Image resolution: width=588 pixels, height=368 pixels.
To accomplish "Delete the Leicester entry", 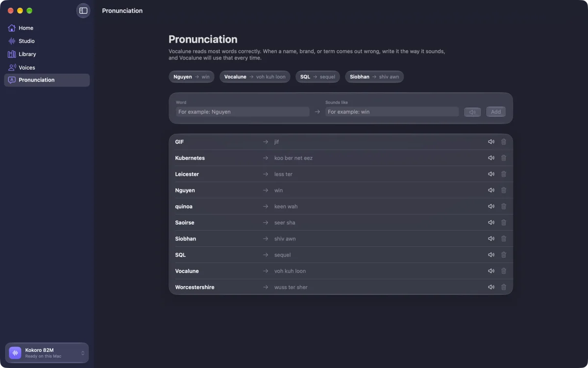I will tap(503, 174).
